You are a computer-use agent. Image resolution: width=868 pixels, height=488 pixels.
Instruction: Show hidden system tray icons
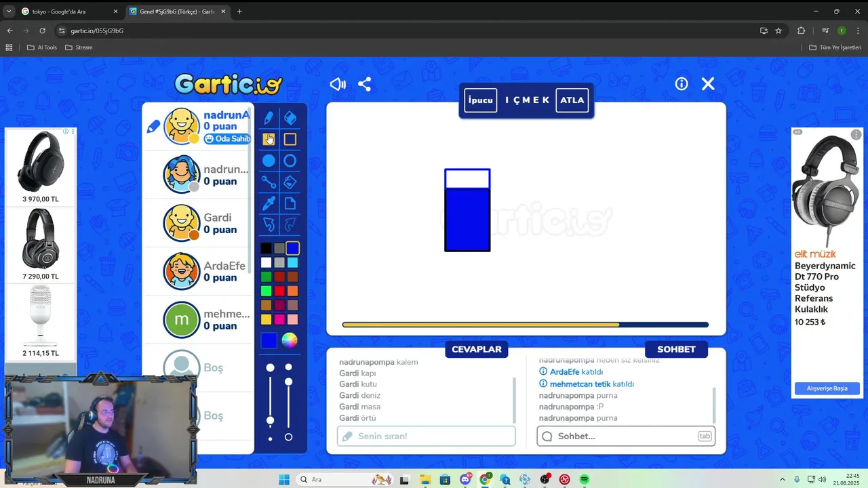782,479
